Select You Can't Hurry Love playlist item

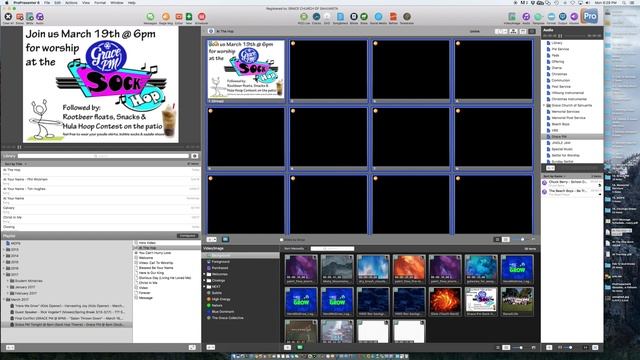[167, 253]
